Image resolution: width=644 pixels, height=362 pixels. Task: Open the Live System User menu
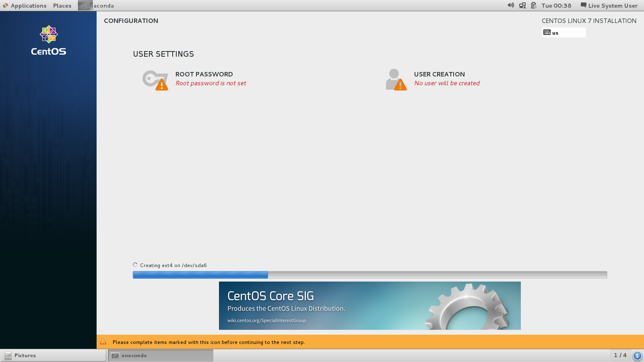coord(609,6)
